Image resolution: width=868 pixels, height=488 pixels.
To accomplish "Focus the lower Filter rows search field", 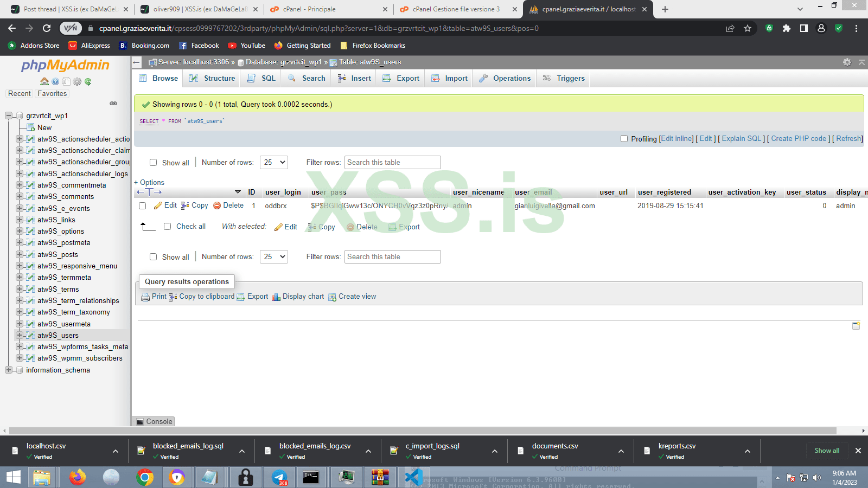I will click(393, 256).
